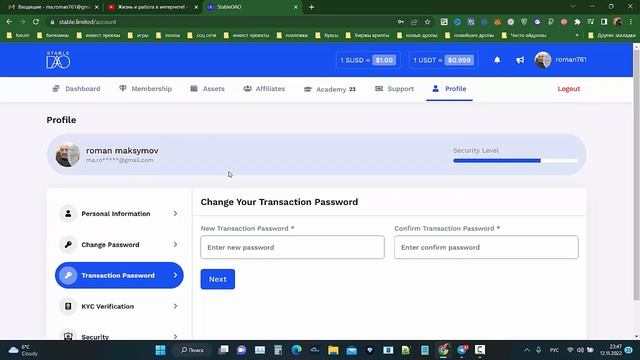This screenshot has height=360, width=640.
Task: Expand the Personal Information chevron
Action: (175, 213)
